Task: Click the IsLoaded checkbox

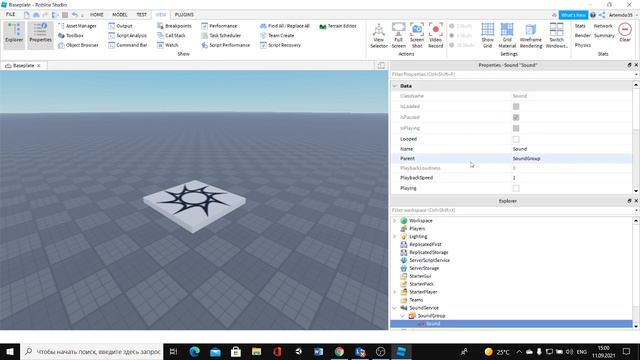Action: pos(516,107)
